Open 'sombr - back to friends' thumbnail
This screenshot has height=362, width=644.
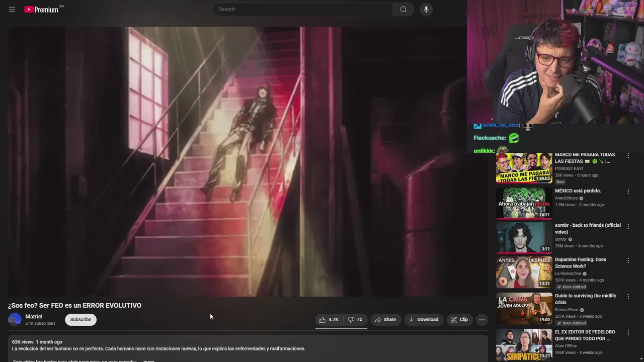point(524,237)
